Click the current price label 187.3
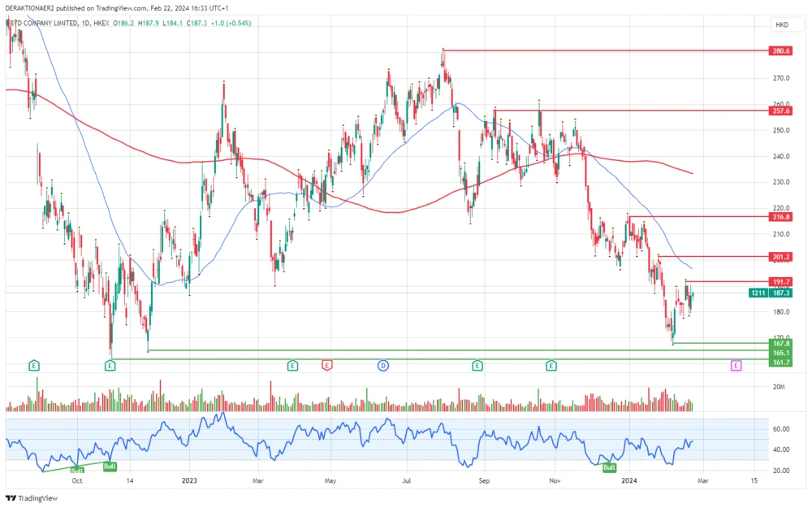This screenshot has height=508, width=812. (781, 293)
